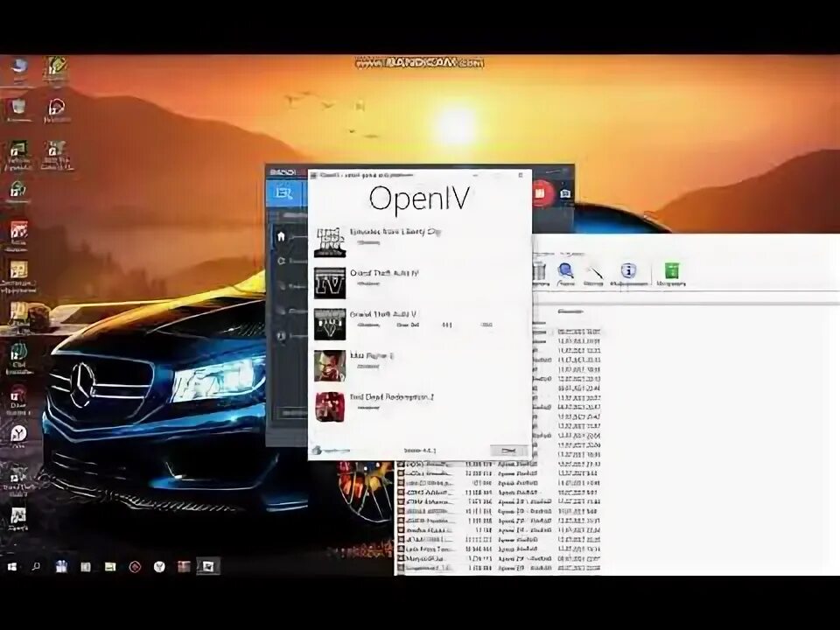Click the Close button at OpenIV bottom
840x630 pixels.
click(x=508, y=451)
